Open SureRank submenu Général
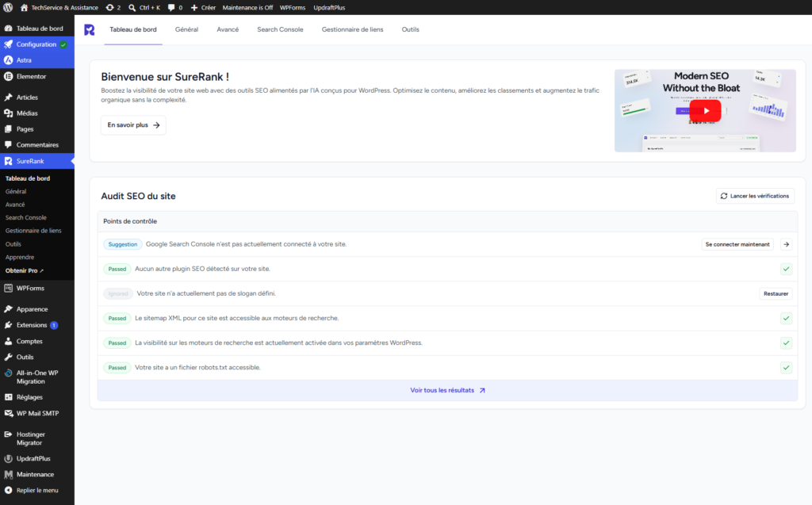Viewport: 812px width, 505px height. (x=16, y=191)
